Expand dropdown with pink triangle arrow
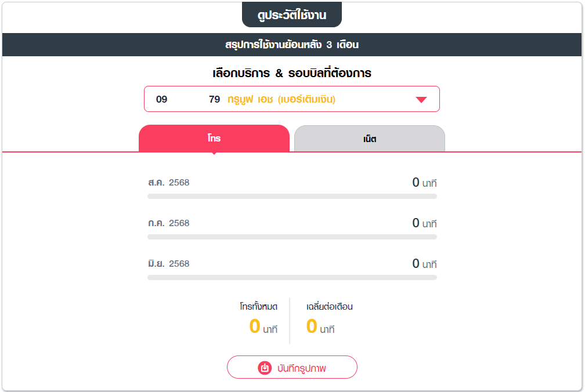This screenshot has width=585, height=392. point(421,100)
